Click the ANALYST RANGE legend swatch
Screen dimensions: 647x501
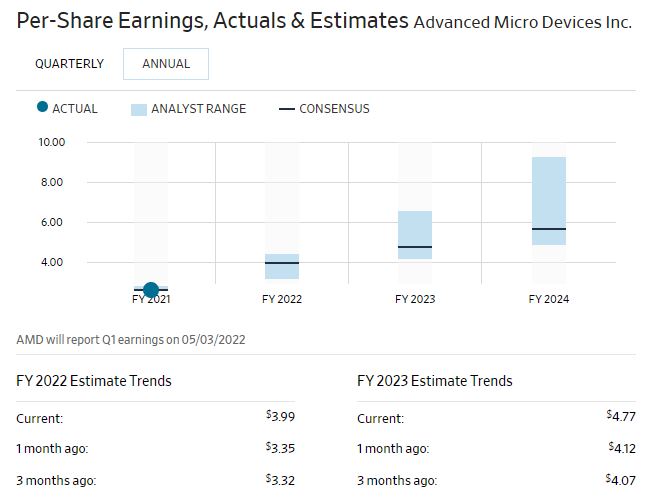point(139,110)
